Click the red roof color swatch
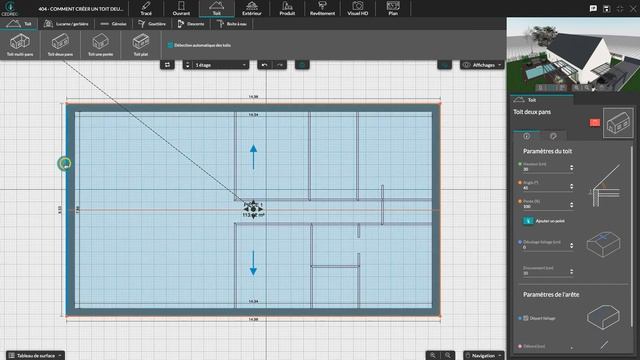640x360 pixels. (x=595, y=122)
